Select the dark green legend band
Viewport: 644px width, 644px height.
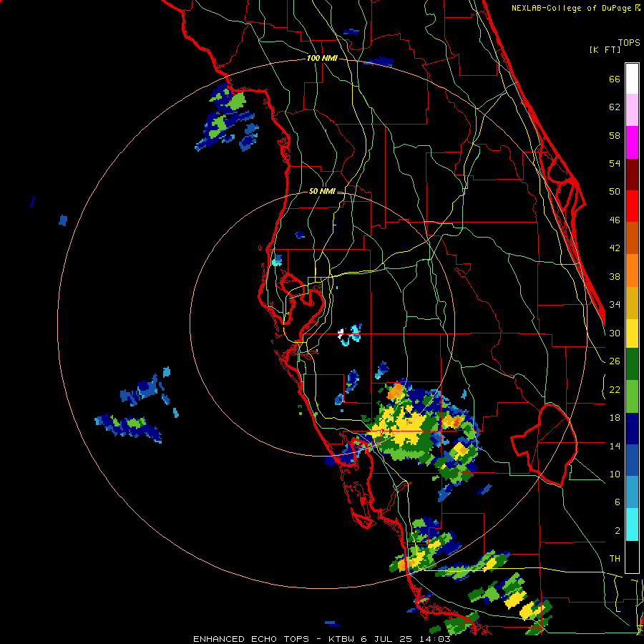(632, 364)
